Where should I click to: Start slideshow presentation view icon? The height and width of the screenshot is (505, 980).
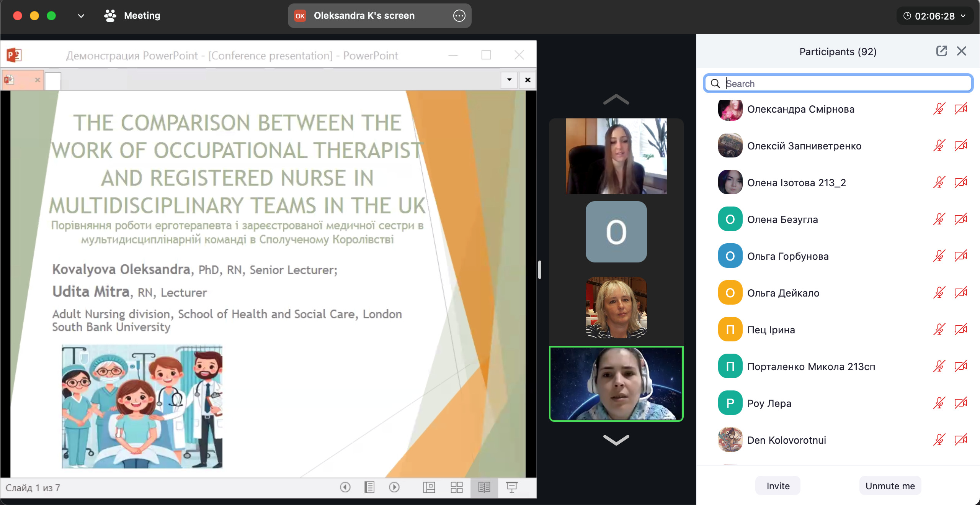(512, 487)
